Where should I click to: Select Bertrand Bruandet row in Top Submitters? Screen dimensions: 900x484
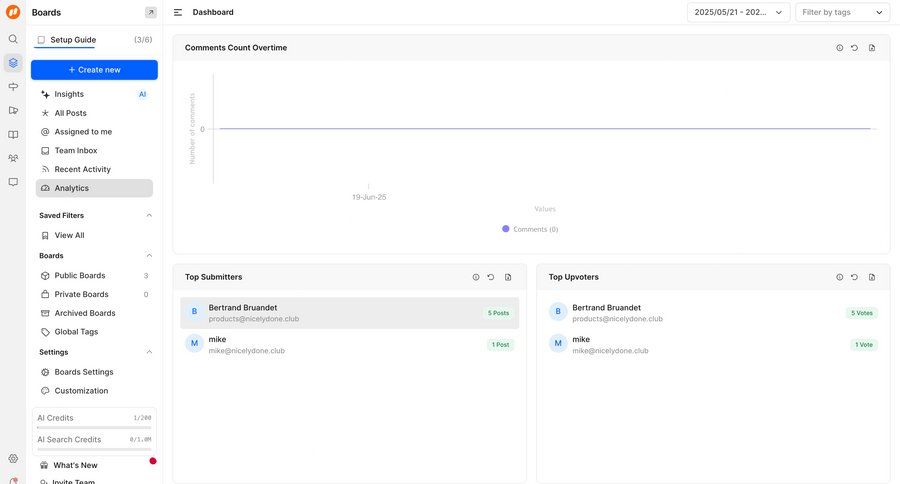point(350,313)
